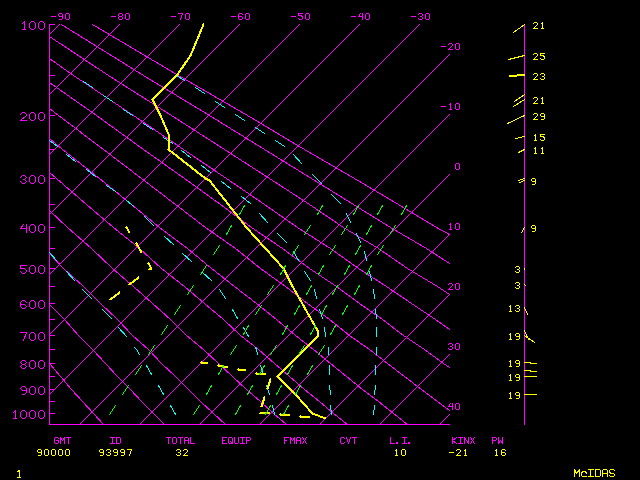The height and width of the screenshot is (480, 640).
Task: Click the KINX value -21
Action: tap(460, 452)
